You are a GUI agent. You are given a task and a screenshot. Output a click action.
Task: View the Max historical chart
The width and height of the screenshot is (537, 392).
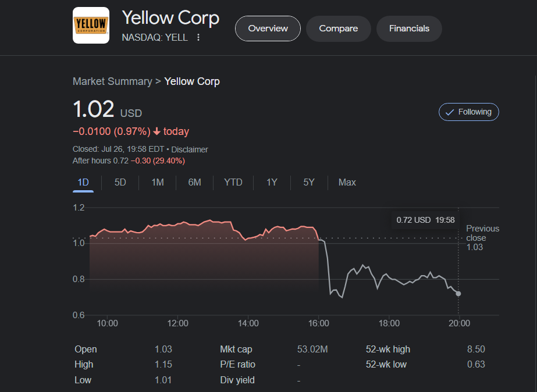347,182
